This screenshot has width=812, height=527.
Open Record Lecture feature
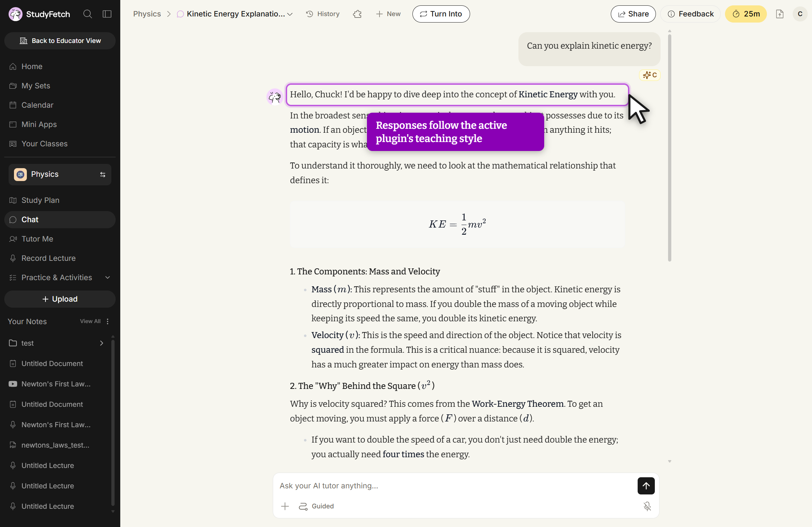(60, 258)
